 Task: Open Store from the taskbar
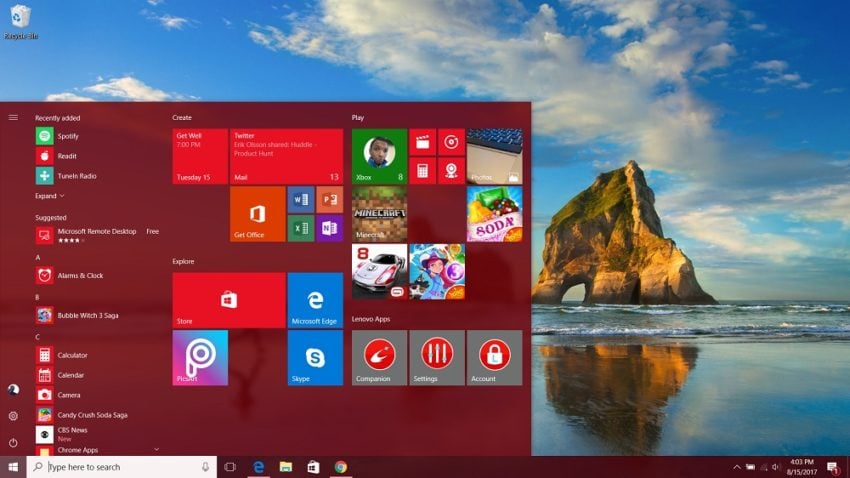[x=313, y=467]
